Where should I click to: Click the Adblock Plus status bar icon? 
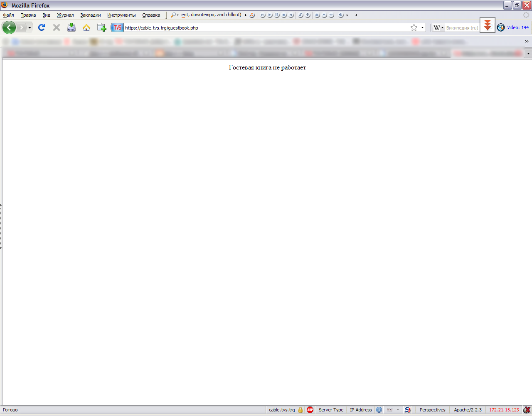310,410
